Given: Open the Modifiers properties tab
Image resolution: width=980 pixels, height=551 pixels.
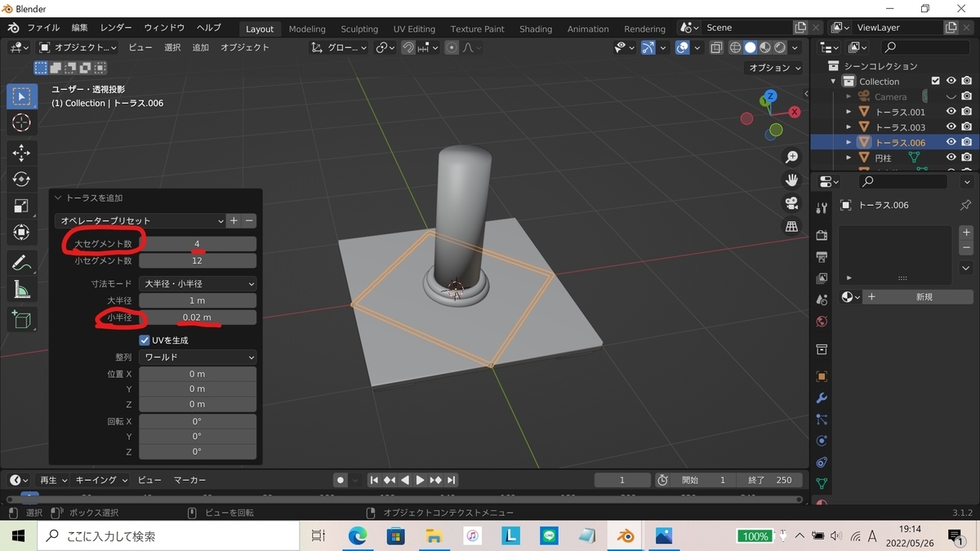Looking at the screenshot, I should click(822, 398).
